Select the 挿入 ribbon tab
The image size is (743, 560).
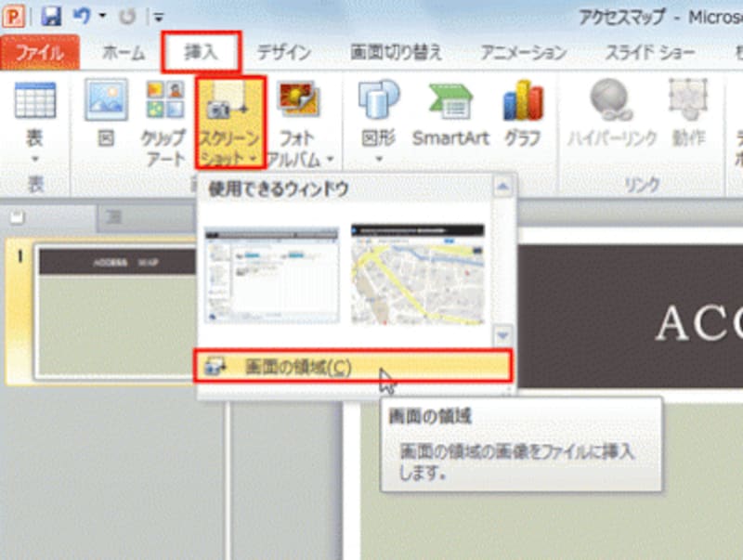coord(201,52)
